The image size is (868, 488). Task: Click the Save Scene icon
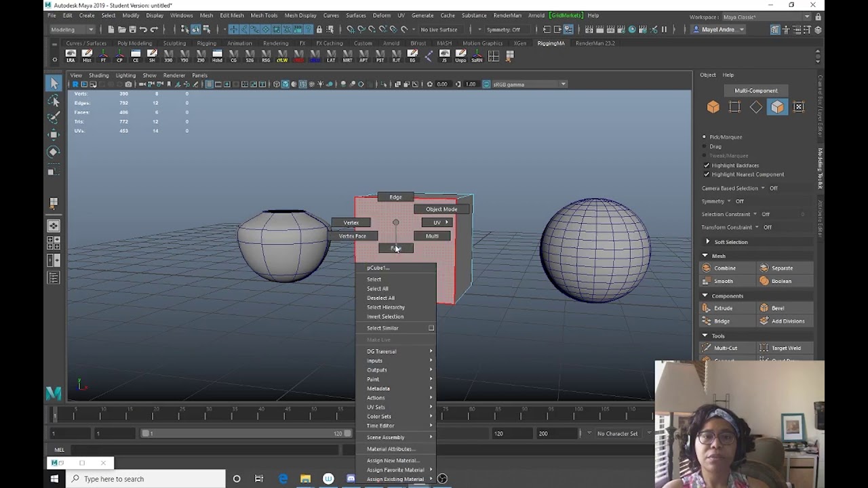point(132,29)
